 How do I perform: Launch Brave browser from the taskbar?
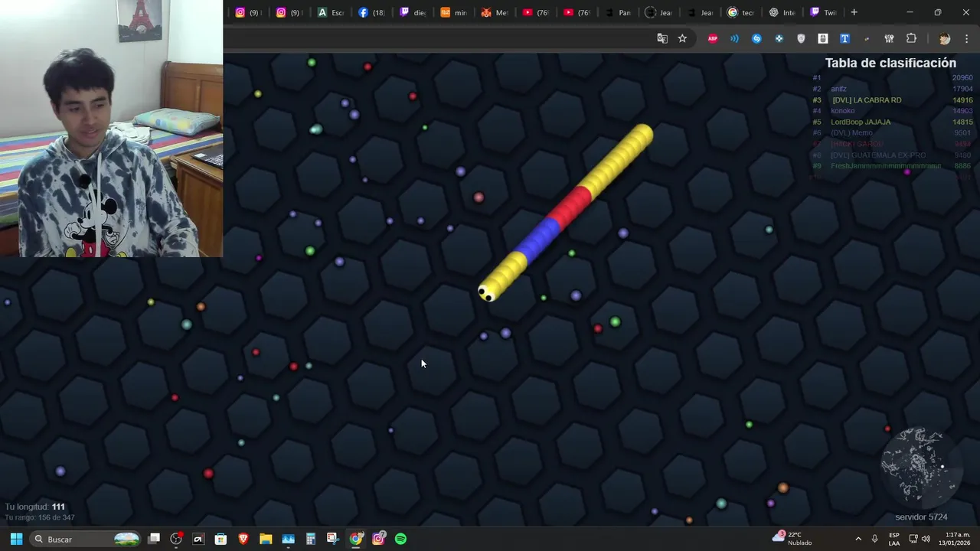pyautogui.click(x=243, y=539)
